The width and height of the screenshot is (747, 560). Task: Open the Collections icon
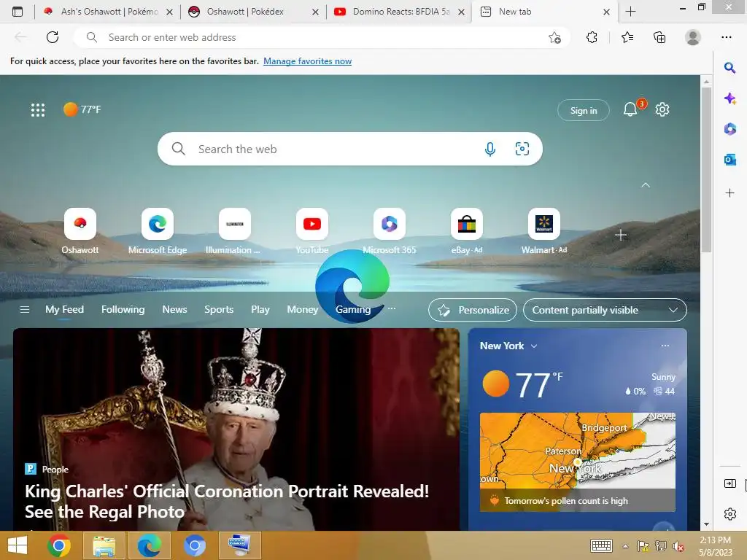click(659, 37)
